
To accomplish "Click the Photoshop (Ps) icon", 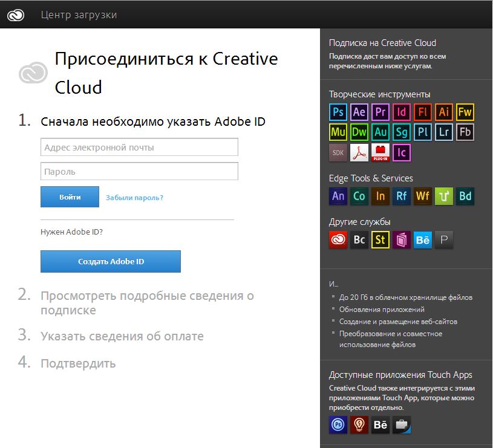I will pos(338,112).
